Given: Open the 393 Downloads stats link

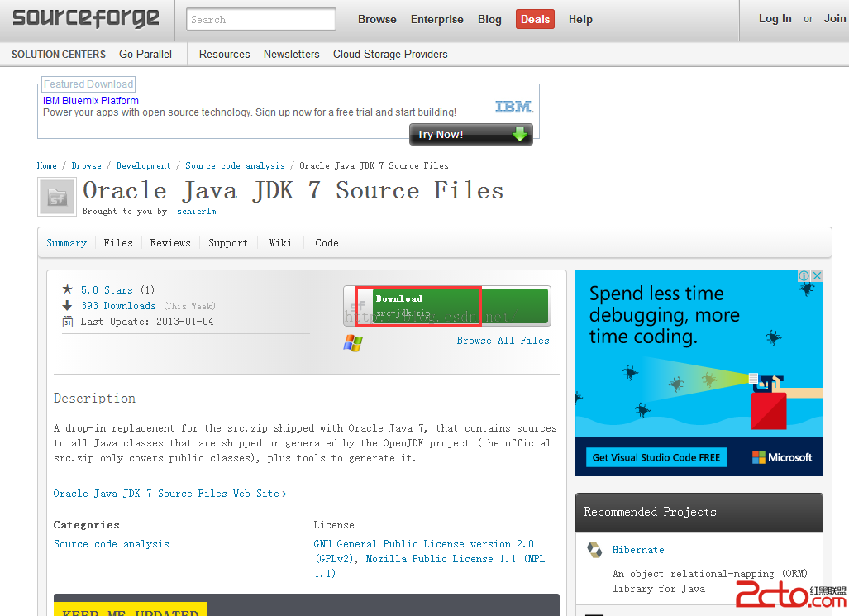Looking at the screenshot, I should pos(118,306).
